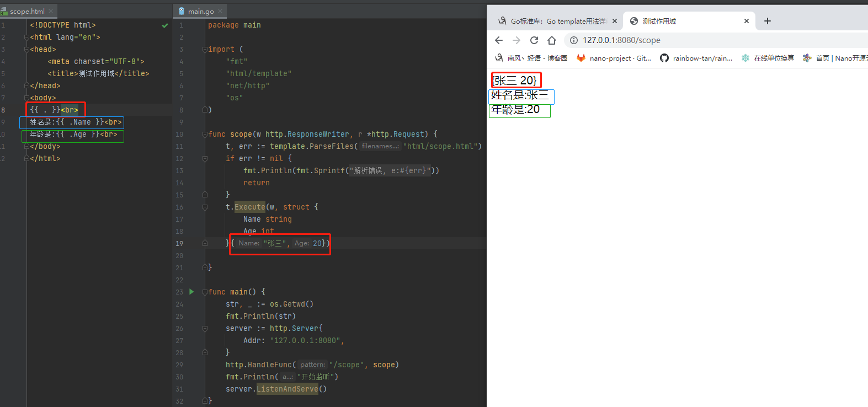Click line number 8 in scope.html gutter
Image resolution: width=868 pixels, height=407 pixels.
pos(3,110)
